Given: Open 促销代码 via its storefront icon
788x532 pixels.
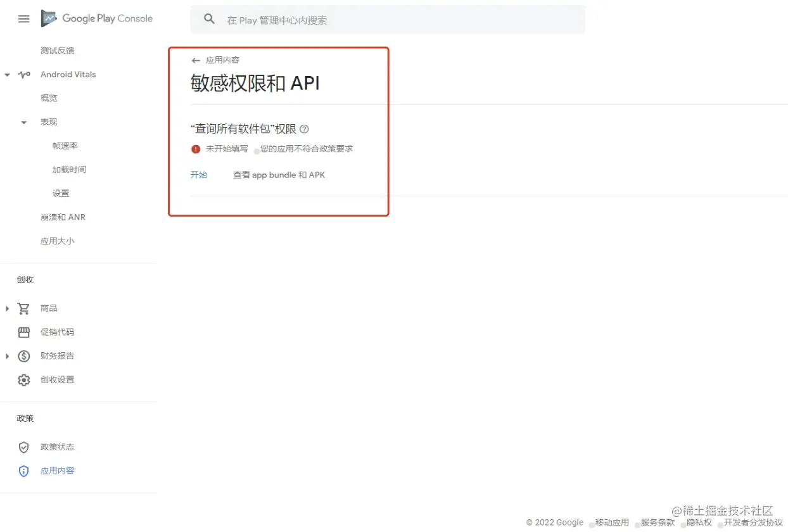Looking at the screenshot, I should pyautogui.click(x=23, y=332).
